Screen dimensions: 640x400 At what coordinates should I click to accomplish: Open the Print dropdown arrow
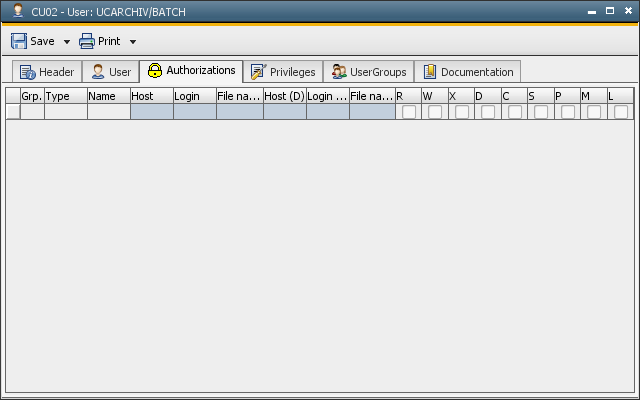pos(133,42)
